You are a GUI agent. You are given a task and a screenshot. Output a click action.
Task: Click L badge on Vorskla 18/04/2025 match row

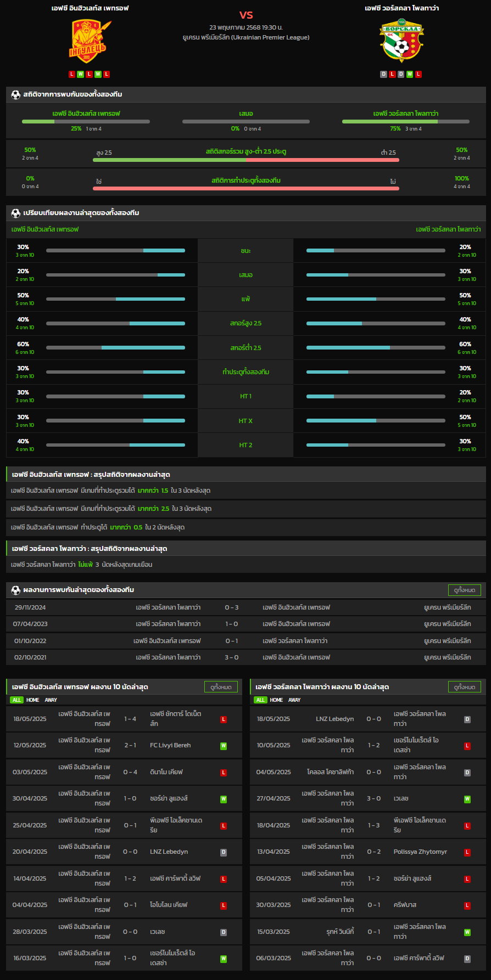pos(467,826)
